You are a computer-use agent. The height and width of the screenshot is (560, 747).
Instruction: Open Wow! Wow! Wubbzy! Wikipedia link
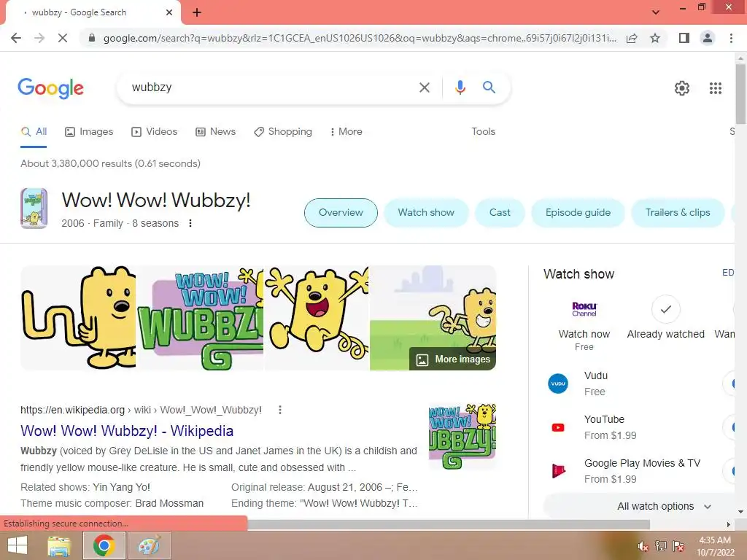(127, 431)
